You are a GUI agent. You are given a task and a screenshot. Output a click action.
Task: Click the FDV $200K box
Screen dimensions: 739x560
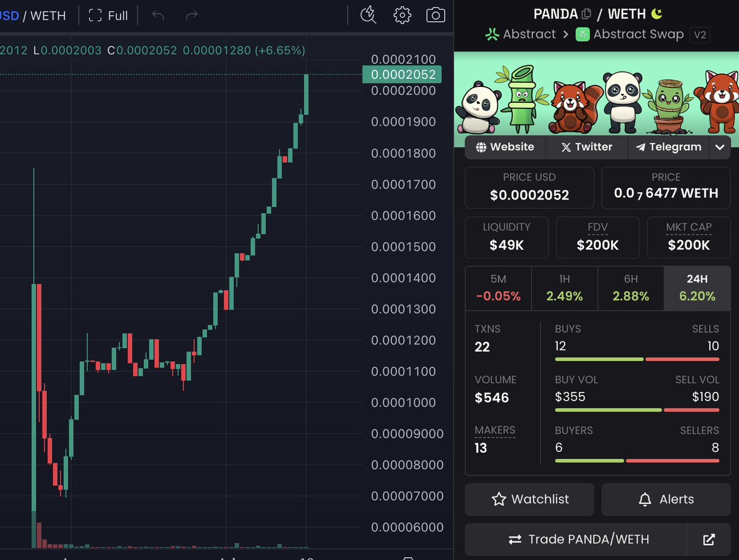[x=598, y=237]
